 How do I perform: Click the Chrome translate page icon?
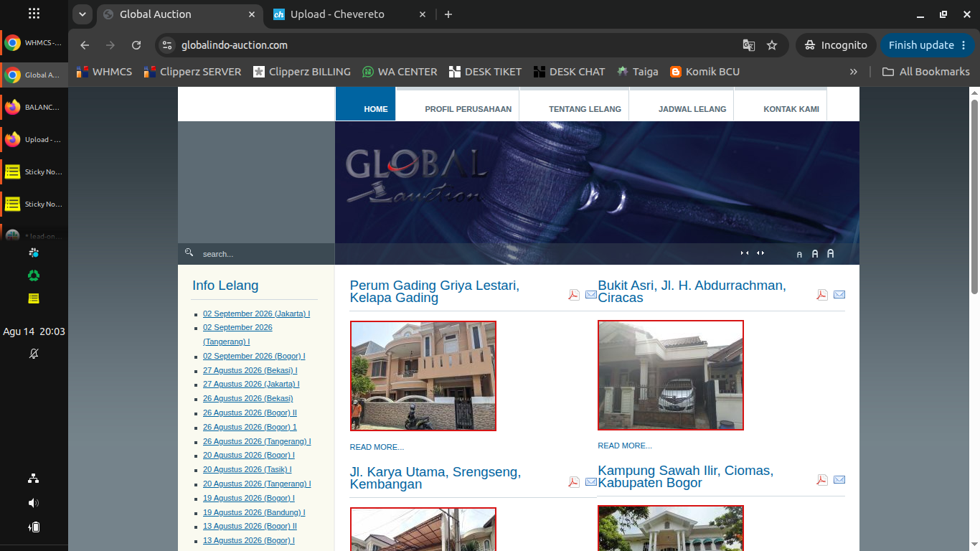point(749,45)
